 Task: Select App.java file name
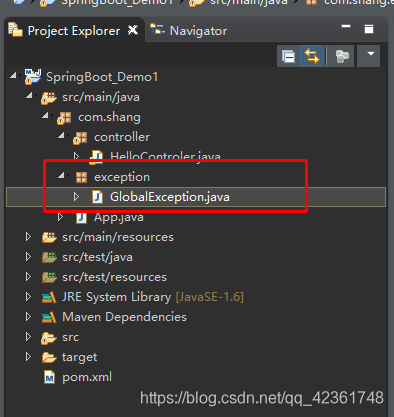[x=119, y=217]
